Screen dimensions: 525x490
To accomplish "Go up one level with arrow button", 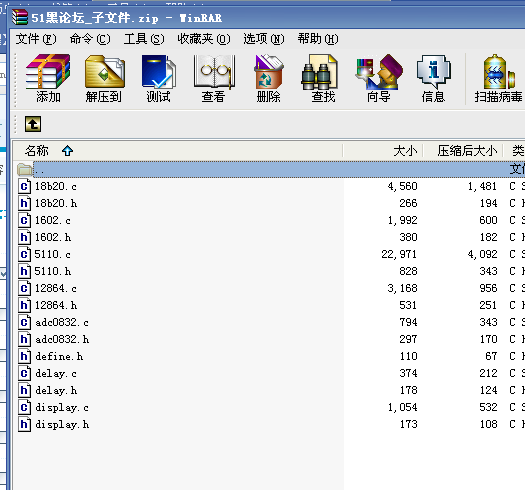I will (33, 124).
